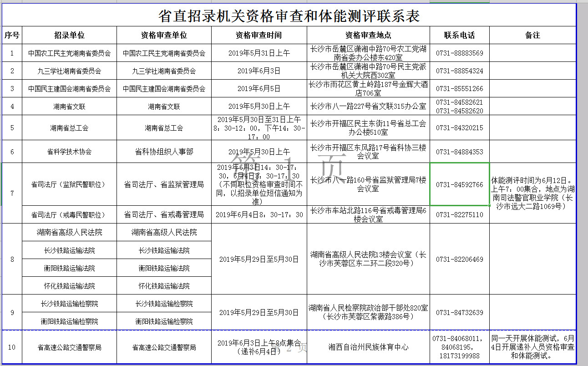Click the 省科协组织人事部 cell
The height and width of the screenshot is (366, 588).
tap(164, 152)
